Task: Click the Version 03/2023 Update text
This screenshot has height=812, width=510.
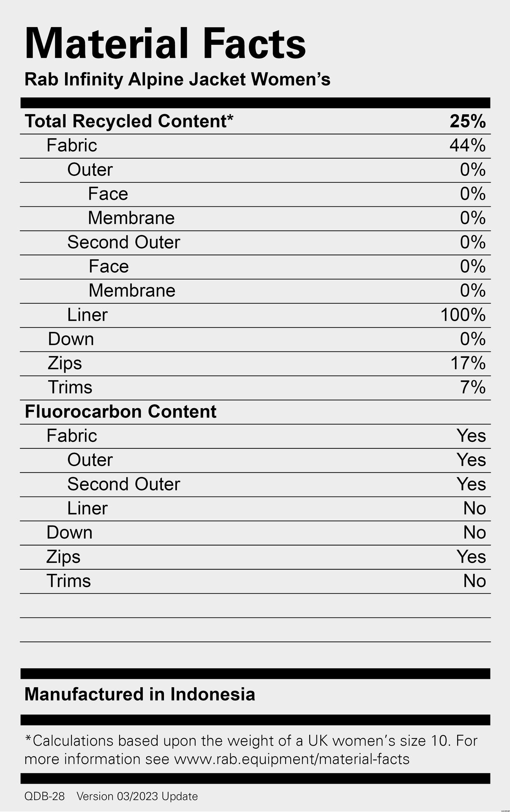Action: click(x=137, y=796)
